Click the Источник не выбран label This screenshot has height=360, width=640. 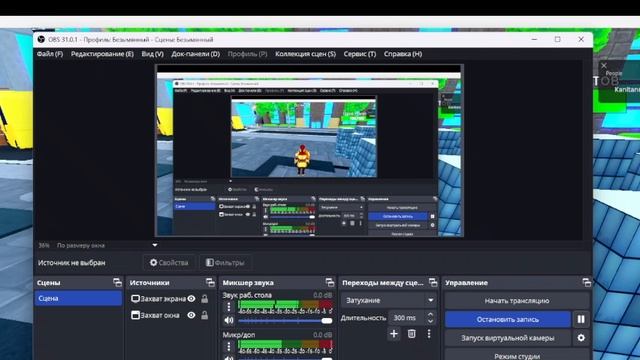point(71,263)
